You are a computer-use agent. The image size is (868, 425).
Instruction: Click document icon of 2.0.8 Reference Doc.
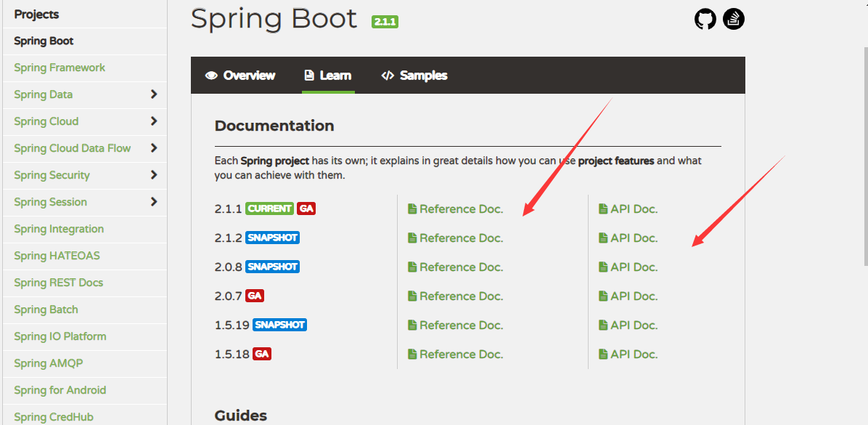(x=412, y=267)
